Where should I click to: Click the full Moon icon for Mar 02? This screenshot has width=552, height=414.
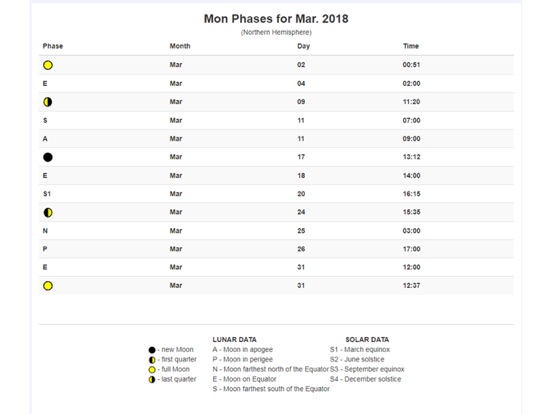[48, 65]
